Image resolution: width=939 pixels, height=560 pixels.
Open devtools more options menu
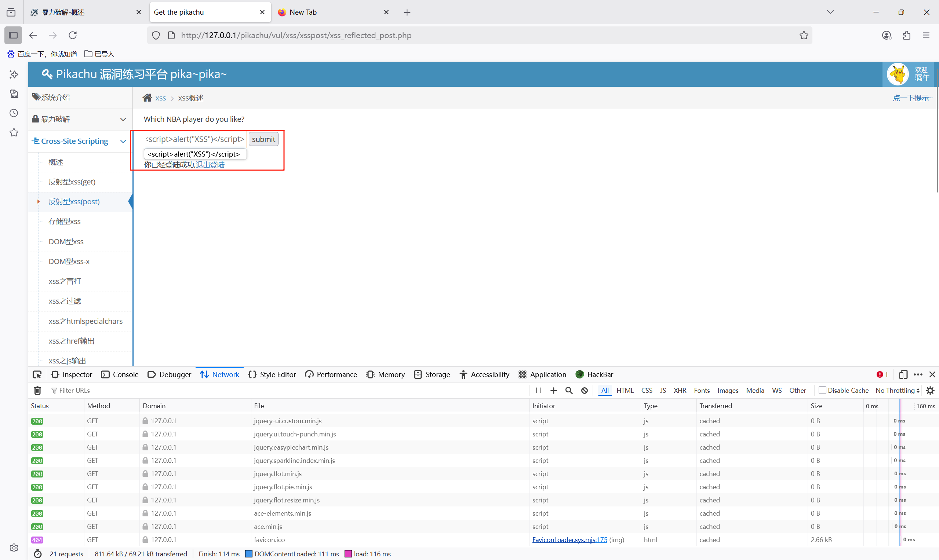pos(918,374)
